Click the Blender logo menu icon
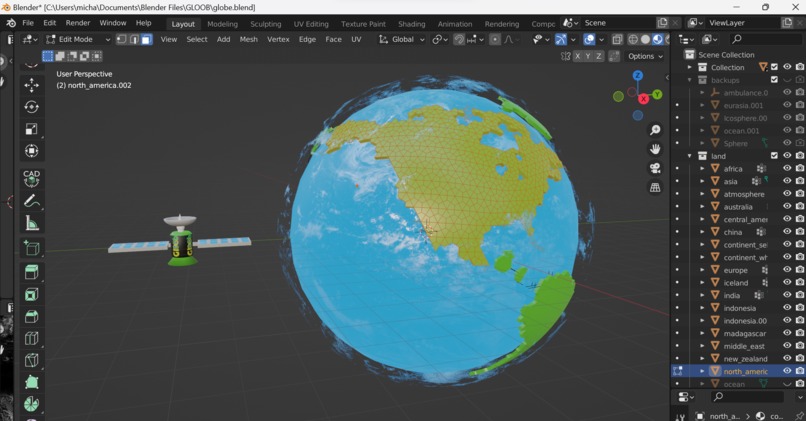This screenshot has width=806, height=421. 11,23
